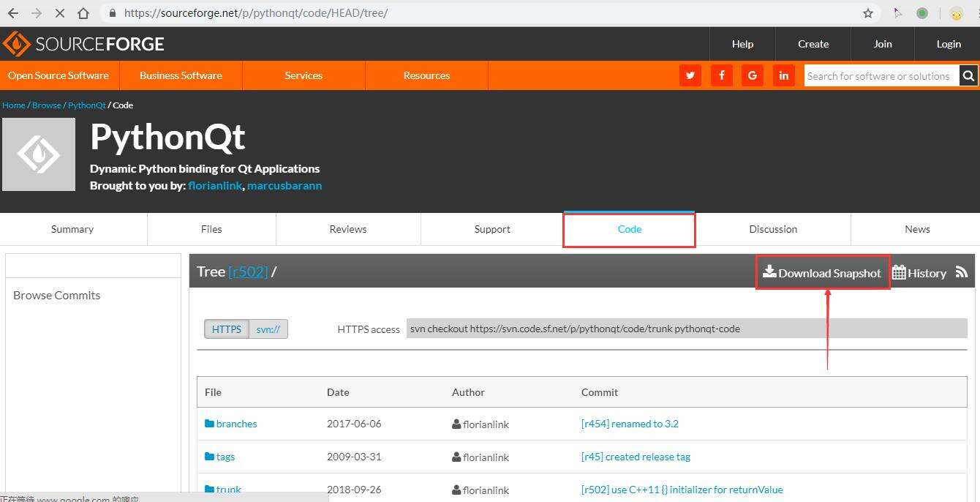Screen dimensions: 980x502
Task: Share on Facebook
Action: 721,75
